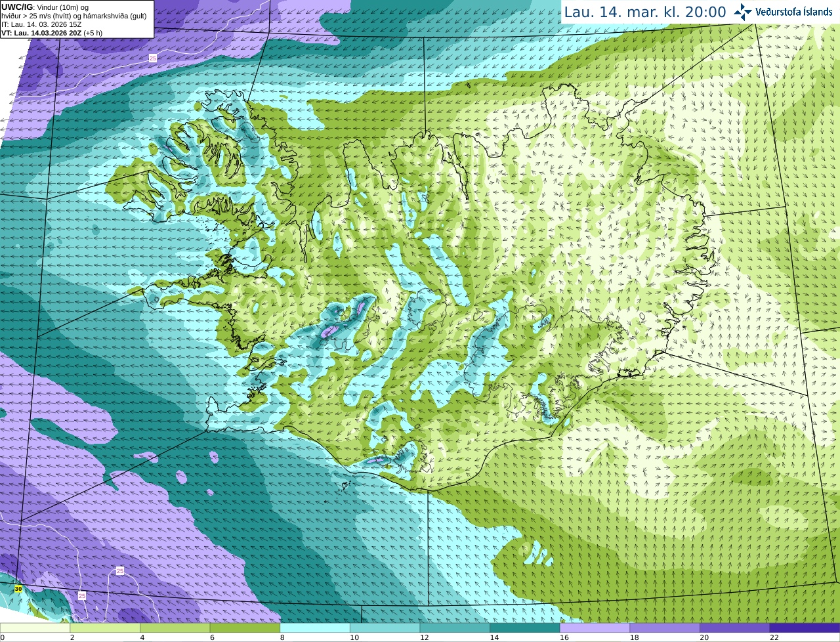Click the 20–22 m/s violet legend swatch

(x=735, y=628)
